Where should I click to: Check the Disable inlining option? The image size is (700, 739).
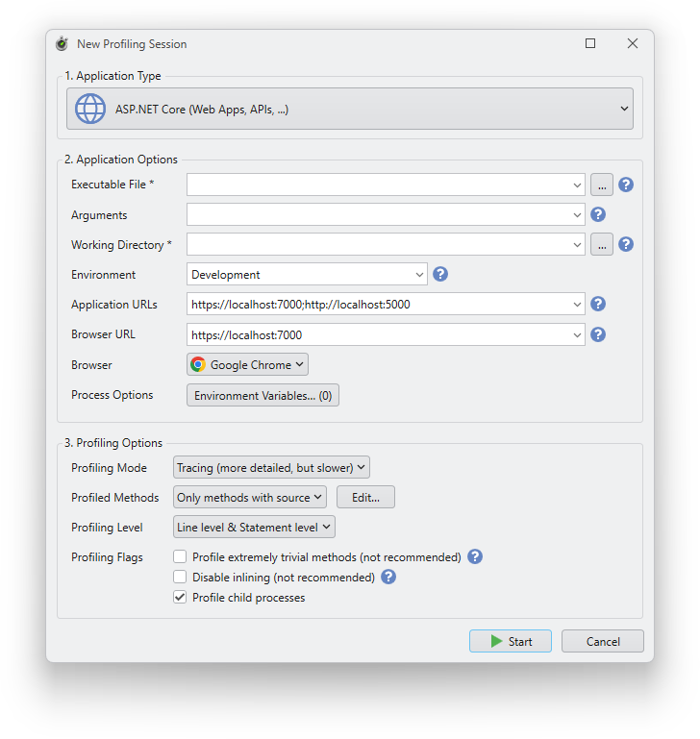(x=180, y=577)
